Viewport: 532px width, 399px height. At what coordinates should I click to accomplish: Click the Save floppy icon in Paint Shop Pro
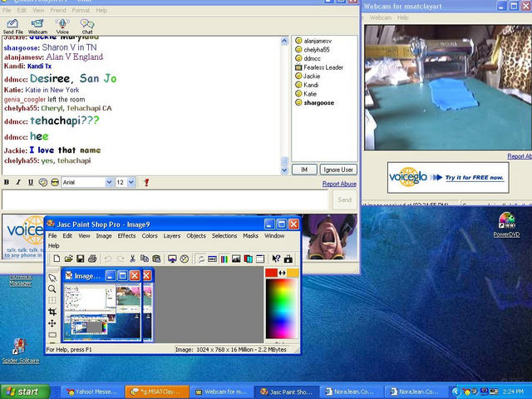[81, 259]
